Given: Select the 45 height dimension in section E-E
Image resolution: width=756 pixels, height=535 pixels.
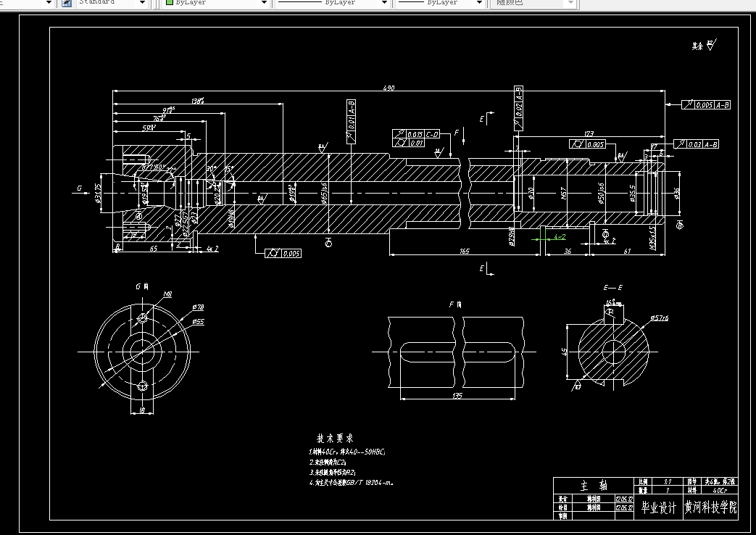Looking at the screenshot, I should [565, 352].
